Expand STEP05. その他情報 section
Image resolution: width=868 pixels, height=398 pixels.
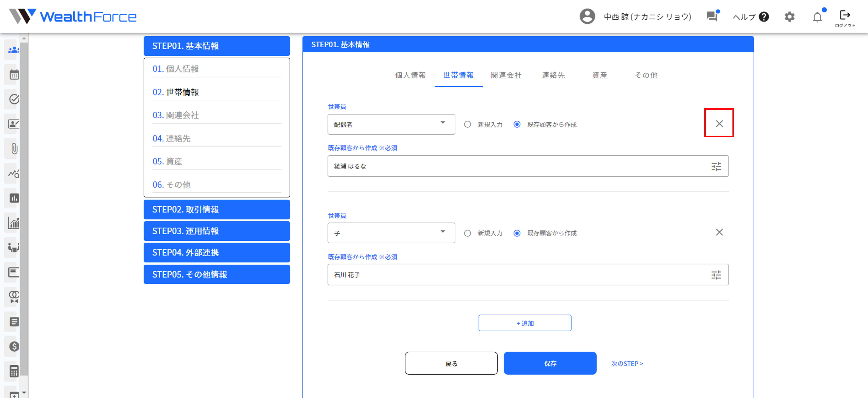click(217, 274)
